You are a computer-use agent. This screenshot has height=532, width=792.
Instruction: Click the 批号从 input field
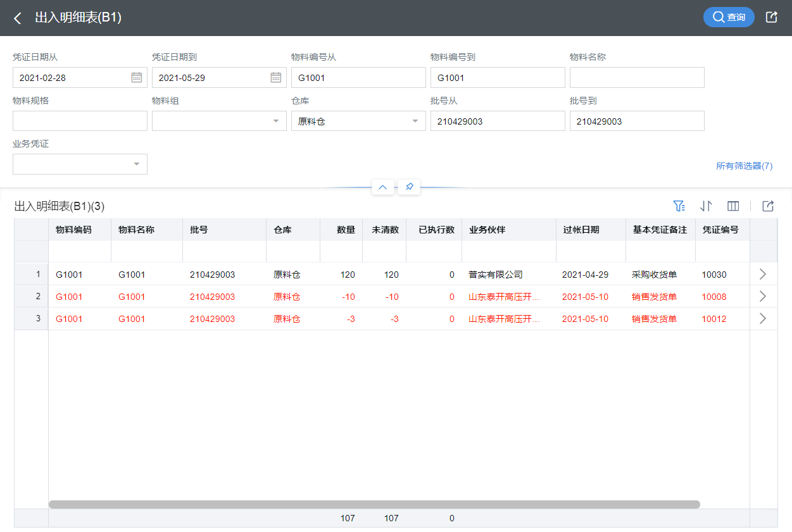point(498,121)
